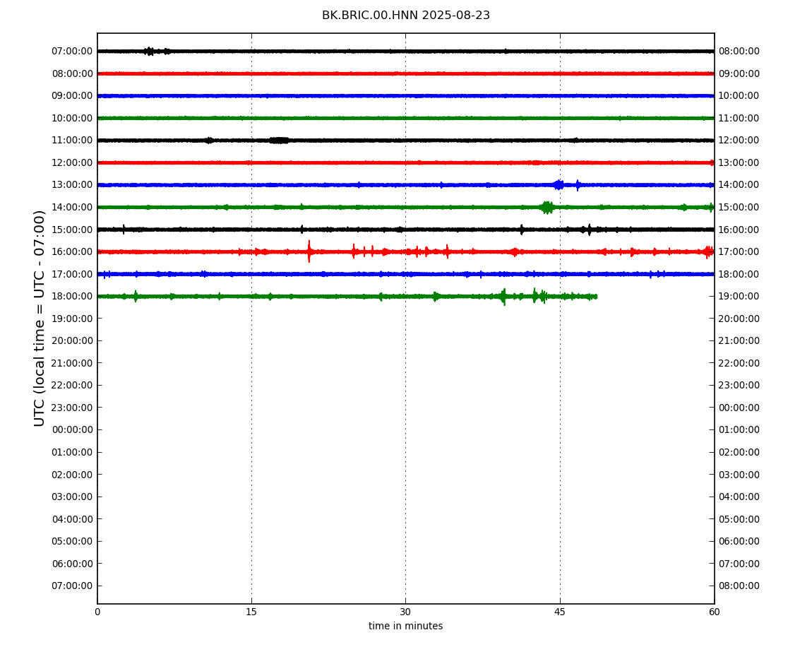Click the green burst near minute 44 on 14:00:00 trace
This screenshot has width=812, height=671.
pos(547,207)
